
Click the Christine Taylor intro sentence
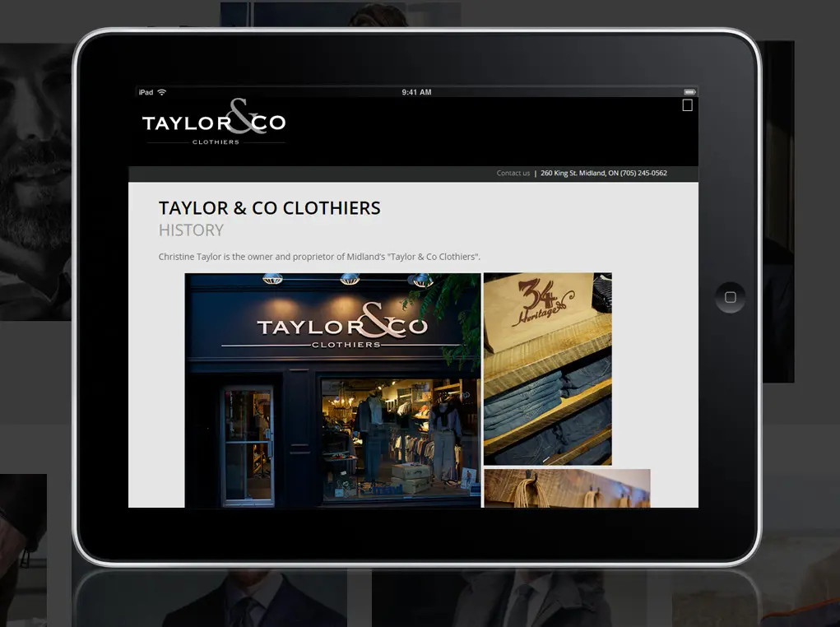coord(319,257)
